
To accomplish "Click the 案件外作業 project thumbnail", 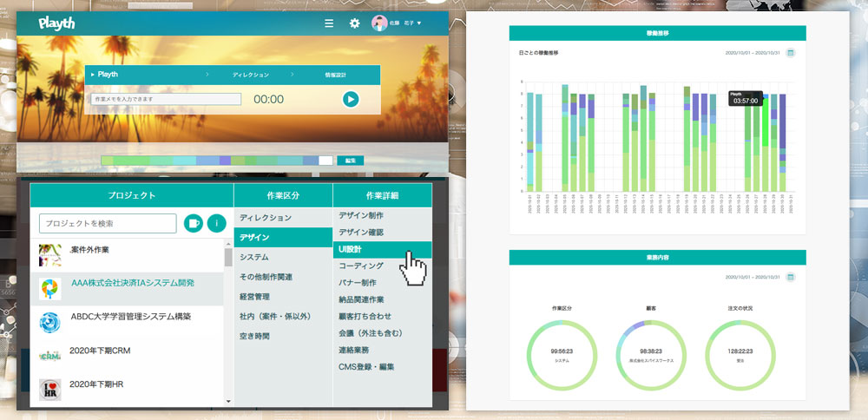I will pos(49,255).
